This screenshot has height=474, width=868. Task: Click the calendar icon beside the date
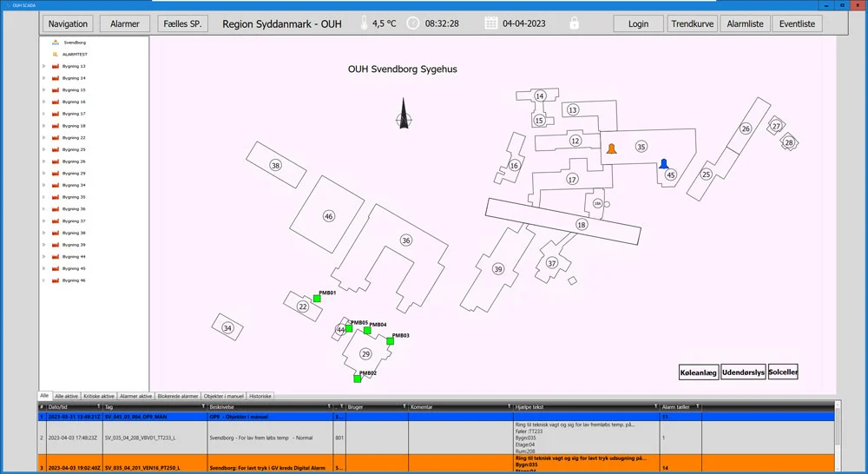click(x=490, y=23)
